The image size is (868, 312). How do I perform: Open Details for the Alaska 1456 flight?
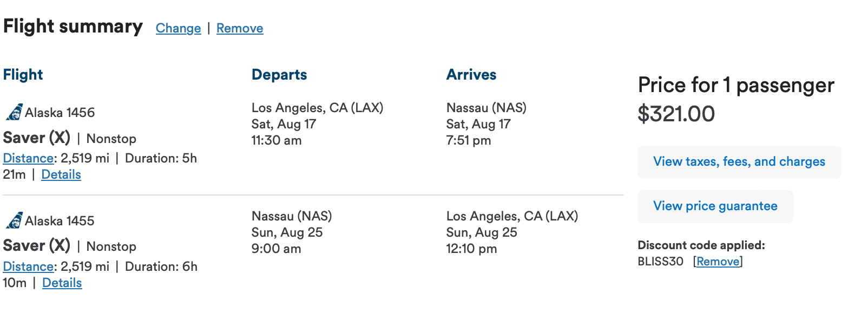pos(61,174)
